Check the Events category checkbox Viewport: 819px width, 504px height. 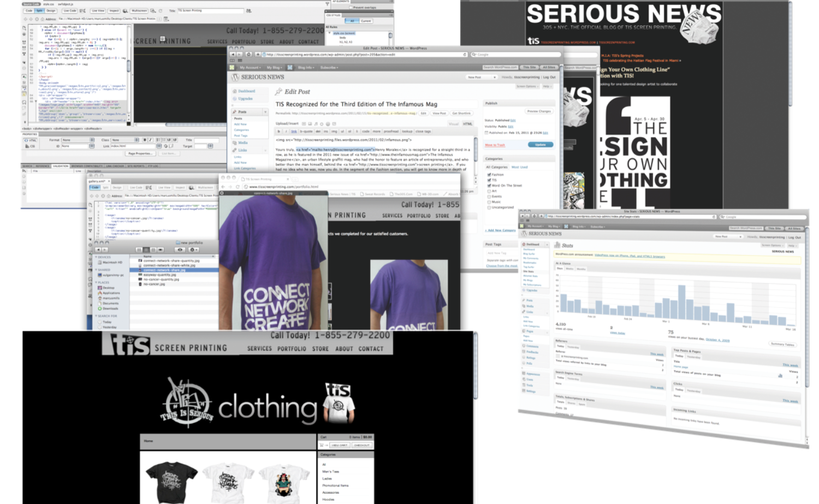click(x=489, y=197)
